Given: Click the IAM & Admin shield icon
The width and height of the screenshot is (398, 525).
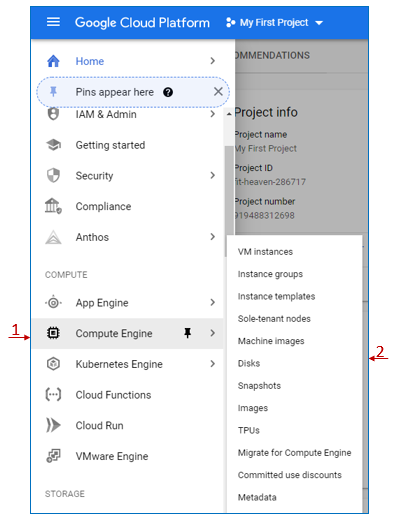Looking at the screenshot, I should coord(53,114).
